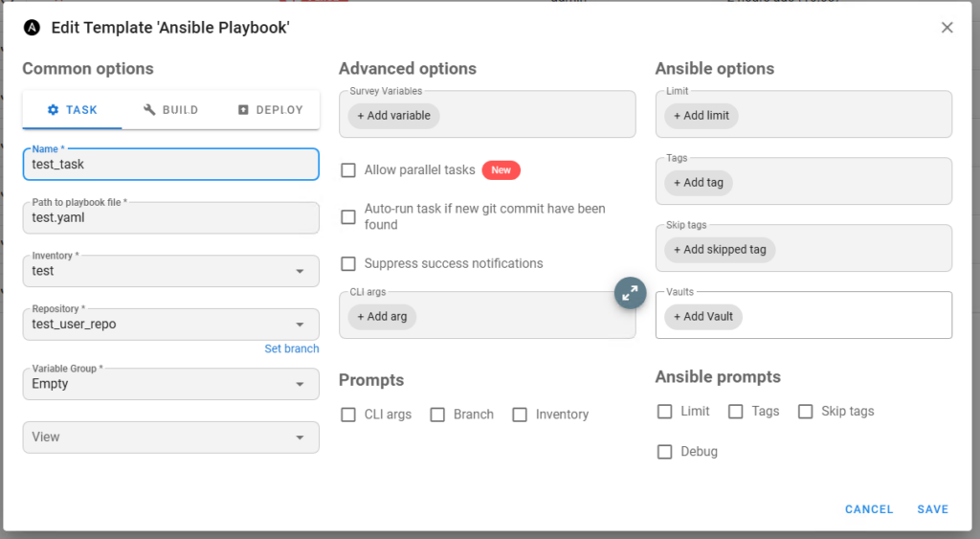Tick the Branch prompt checkbox
The height and width of the screenshot is (539, 980).
(438, 415)
